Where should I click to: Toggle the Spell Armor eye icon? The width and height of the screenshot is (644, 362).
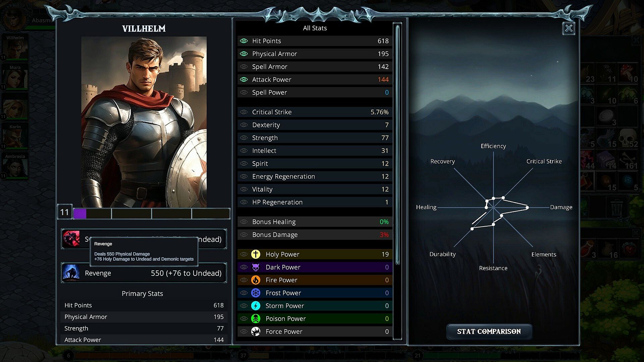[244, 67]
